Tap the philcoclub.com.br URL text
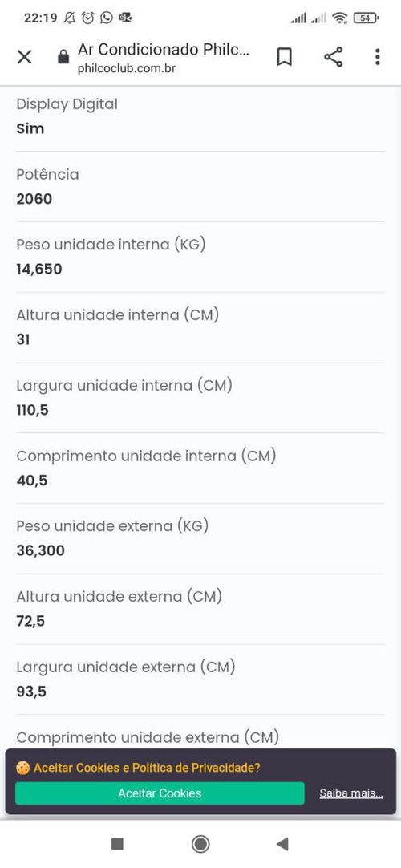Image resolution: width=401 pixels, height=868 pixels. tap(127, 70)
